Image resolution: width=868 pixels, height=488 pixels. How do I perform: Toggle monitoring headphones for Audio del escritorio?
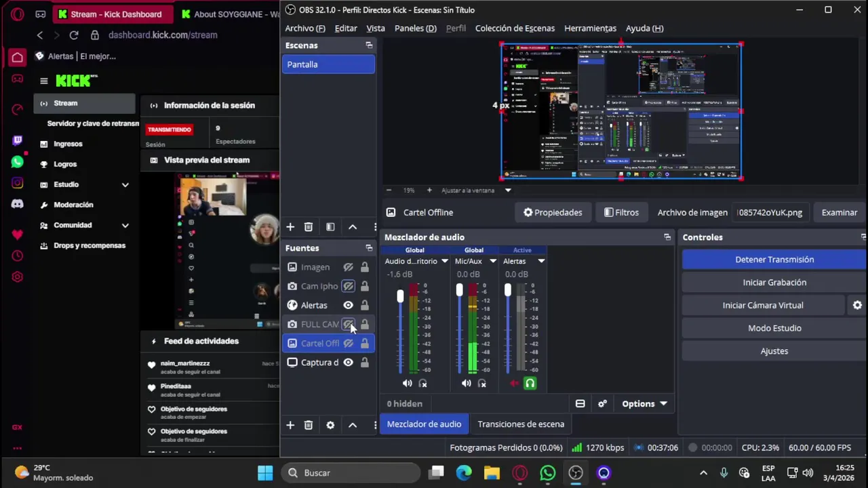point(423,384)
